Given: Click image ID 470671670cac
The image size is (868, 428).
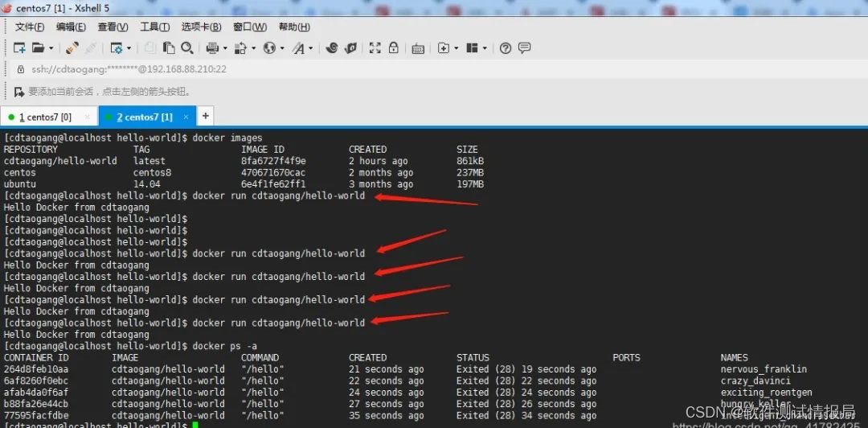Looking at the screenshot, I should click(273, 172).
